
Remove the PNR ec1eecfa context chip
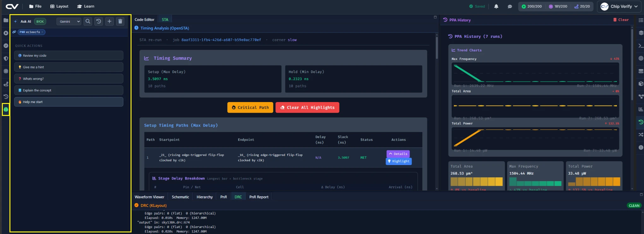pos(42,32)
